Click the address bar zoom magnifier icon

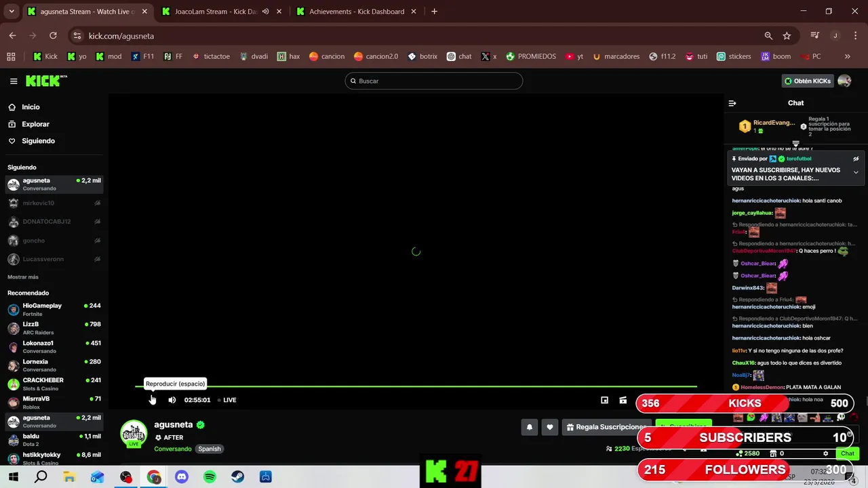pyautogui.click(x=768, y=36)
